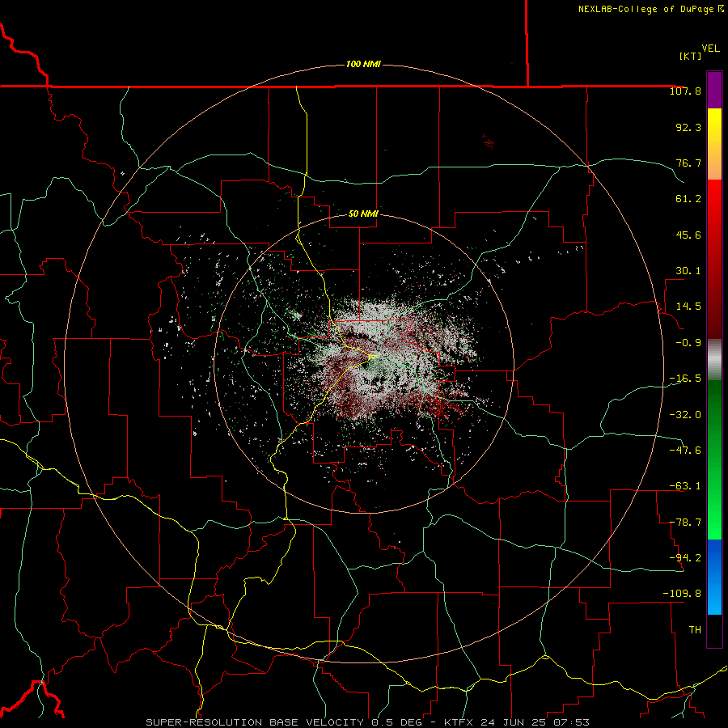Click the 24 JUN 25 07:53 timestamp

(535, 722)
